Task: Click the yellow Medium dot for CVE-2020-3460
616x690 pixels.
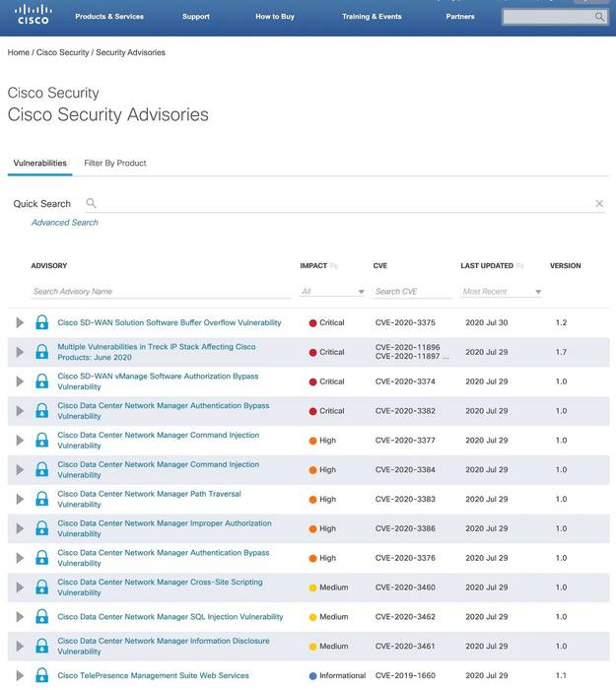Action: click(312, 587)
